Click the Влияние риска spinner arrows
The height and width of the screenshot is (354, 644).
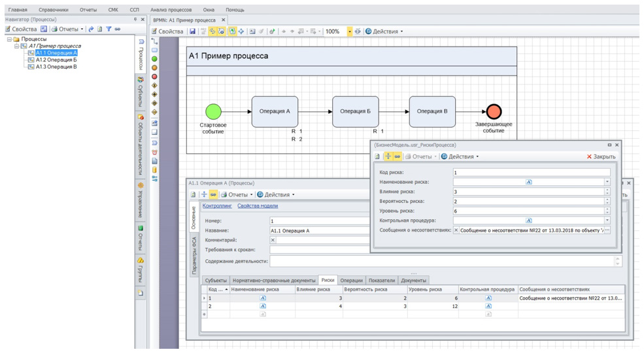click(607, 192)
